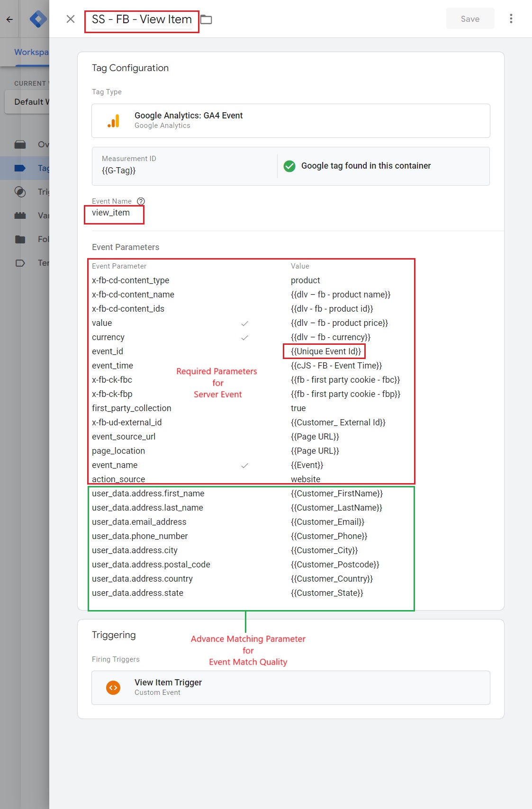The width and height of the screenshot is (532, 809).
Task: Click the {{Unique Event Id}} value
Action: point(326,351)
